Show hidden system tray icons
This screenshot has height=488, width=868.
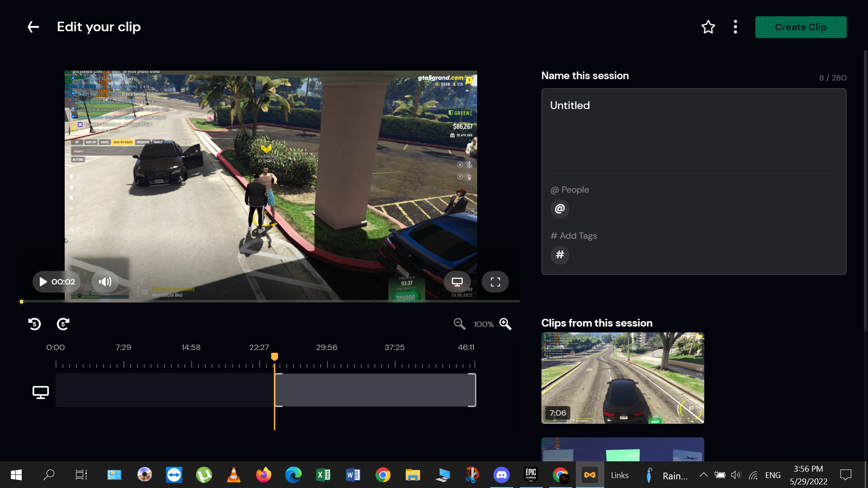703,475
